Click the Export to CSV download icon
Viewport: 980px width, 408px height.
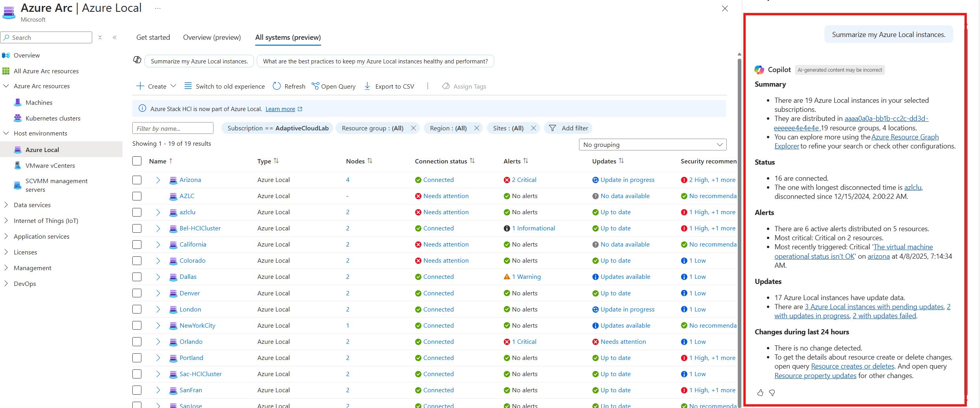coord(367,86)
